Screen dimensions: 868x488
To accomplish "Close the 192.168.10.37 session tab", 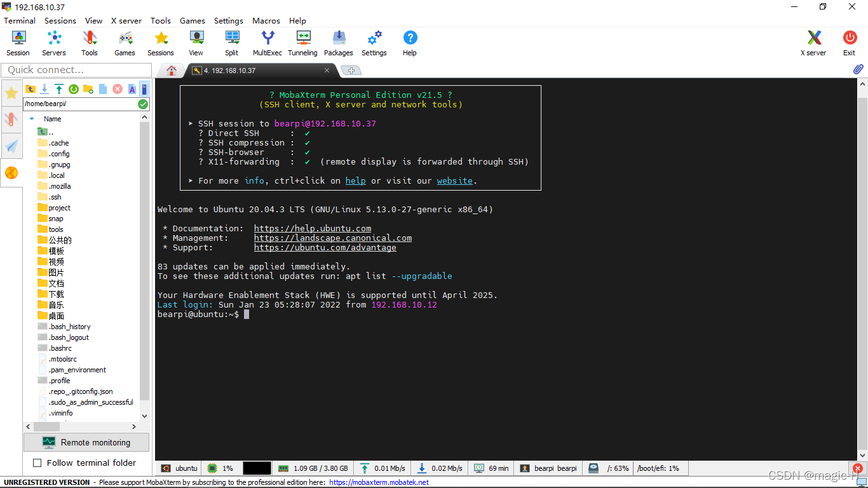I will 327,71.
